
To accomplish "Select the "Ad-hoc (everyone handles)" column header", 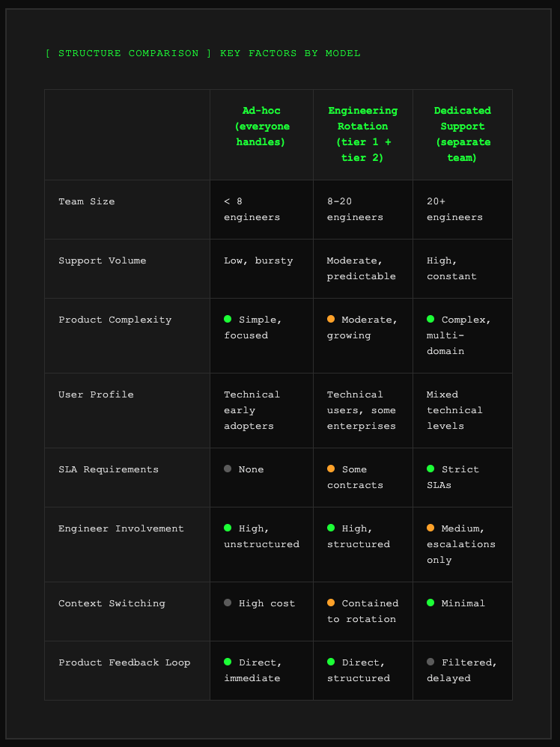I will [x=261, y=126].
